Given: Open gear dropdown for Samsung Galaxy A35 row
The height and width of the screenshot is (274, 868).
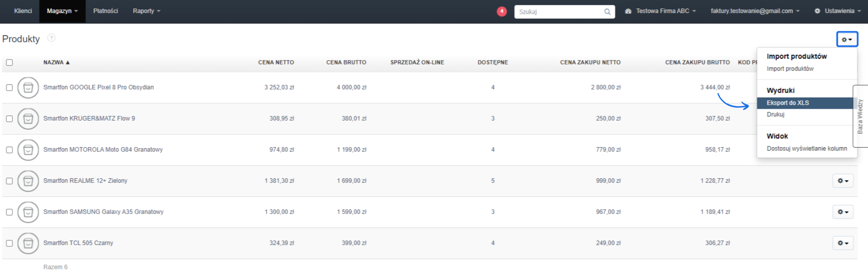Looking at the screenshot, I should tap(843, 212).
